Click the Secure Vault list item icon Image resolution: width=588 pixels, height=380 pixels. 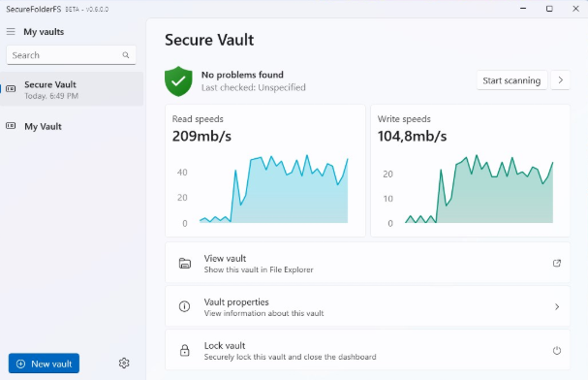(x=11, y=89)
